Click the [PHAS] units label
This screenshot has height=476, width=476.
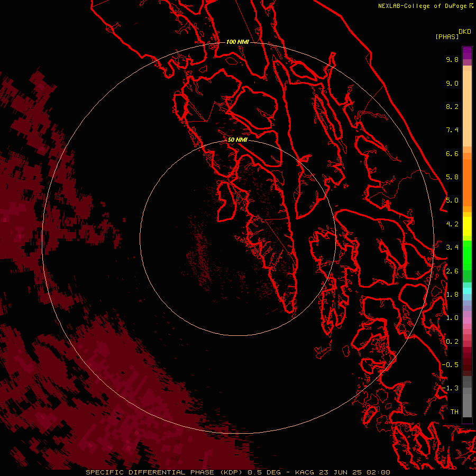[447, 37]
